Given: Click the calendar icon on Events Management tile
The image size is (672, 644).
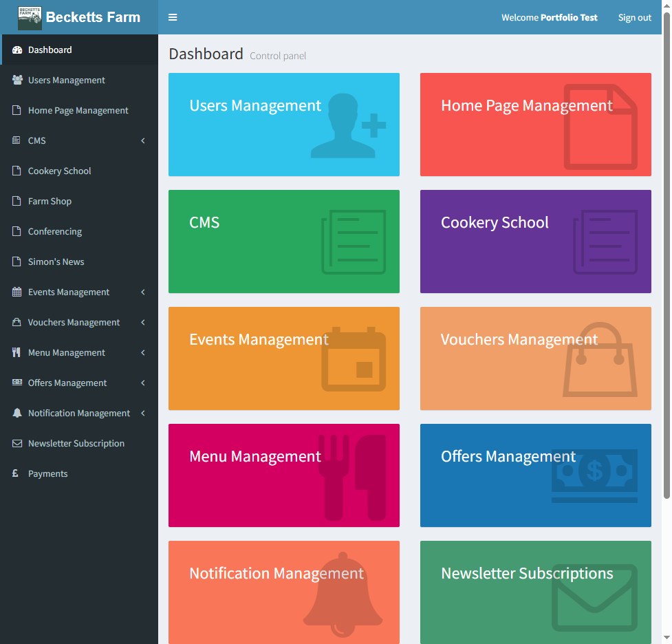Looking at the screenshot, I should [354, 359].
